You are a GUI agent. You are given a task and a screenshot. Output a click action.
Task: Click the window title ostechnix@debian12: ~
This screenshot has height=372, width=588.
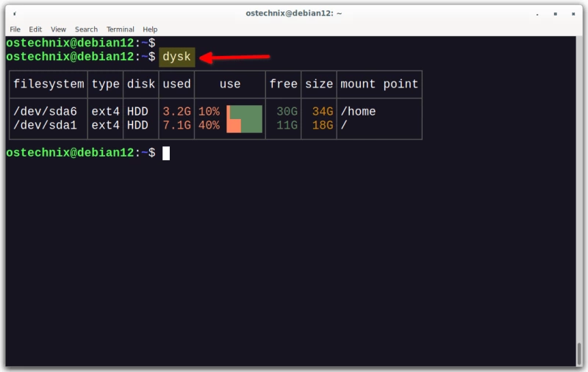click(293, 13)
